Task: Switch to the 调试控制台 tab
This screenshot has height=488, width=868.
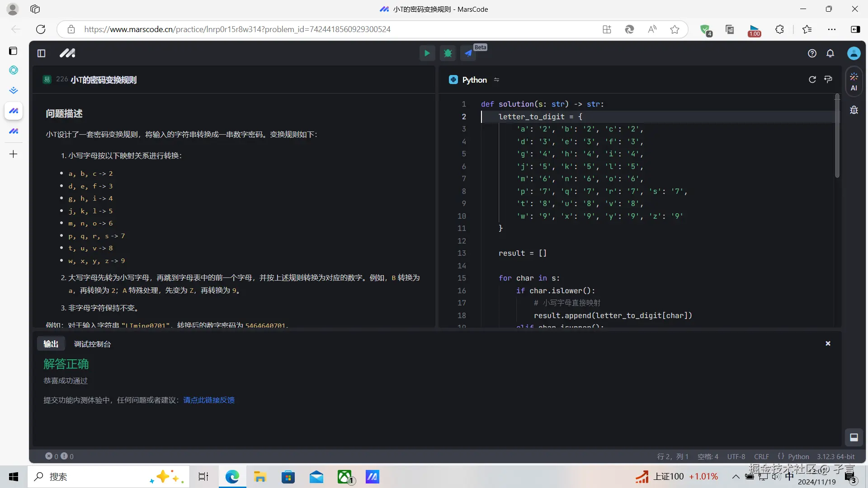Action: click(x=92, y=344)
